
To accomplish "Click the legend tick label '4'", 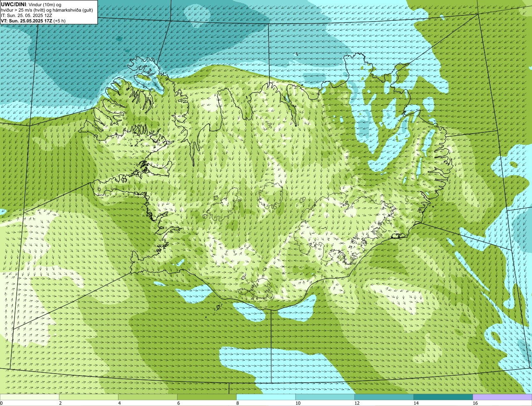I will click(119, 403).
